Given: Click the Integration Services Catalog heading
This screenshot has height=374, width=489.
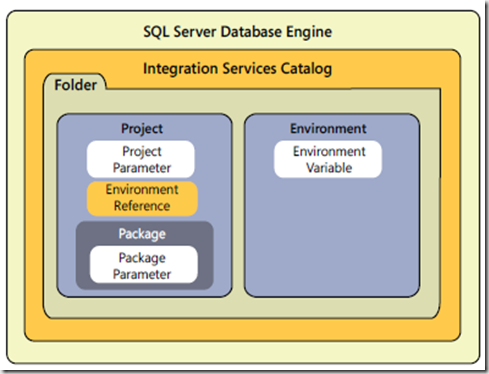Looking at the screenshot, I should click(x=237, y=68).
